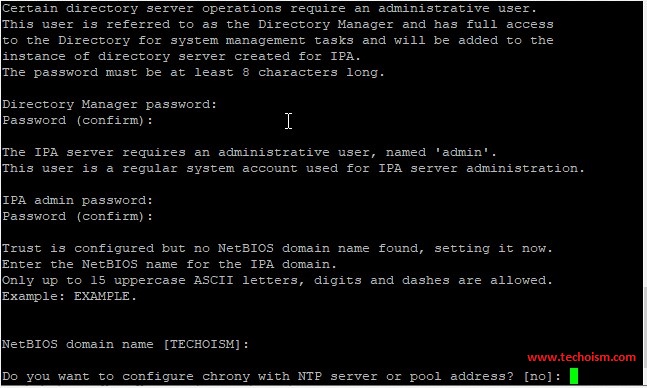Click the NetBIOS domain name [TECHOISM] prompt
Viewport: 647px width, 388px height.
[125, 344]
